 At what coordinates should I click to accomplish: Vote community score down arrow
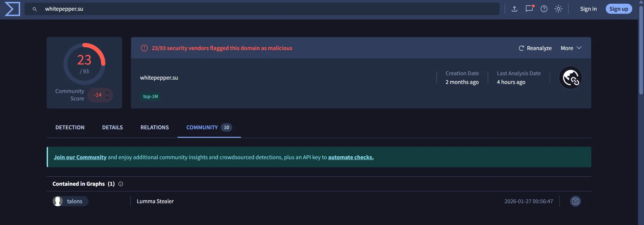[107, 98]
